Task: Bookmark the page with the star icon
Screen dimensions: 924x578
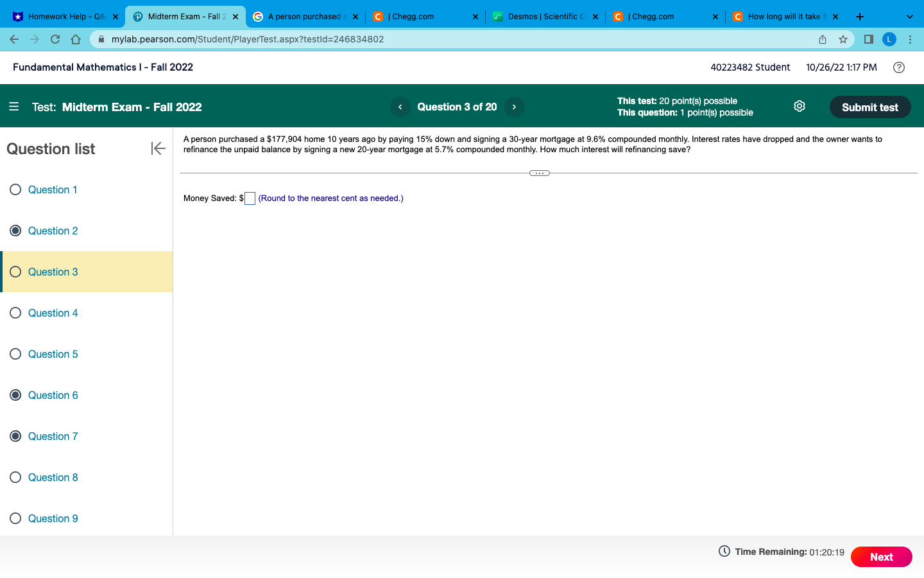Action: pyautogui.click(x=843, y=39)
